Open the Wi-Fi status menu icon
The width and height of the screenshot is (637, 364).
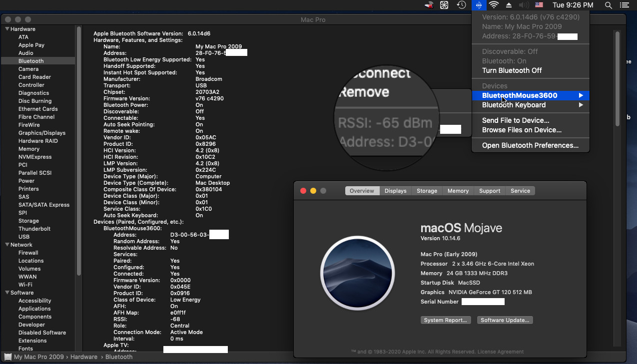click(x=494, y=5)
